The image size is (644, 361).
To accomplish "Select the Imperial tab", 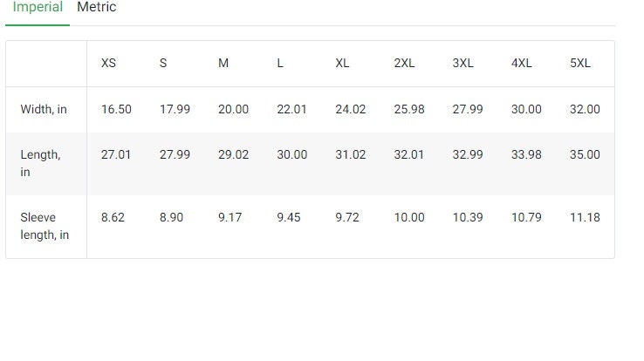I will pyautogui.click(x=38, y=7).
